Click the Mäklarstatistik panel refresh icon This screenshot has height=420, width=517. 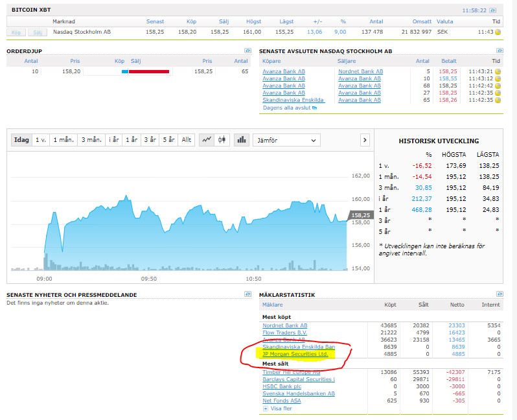500,294
